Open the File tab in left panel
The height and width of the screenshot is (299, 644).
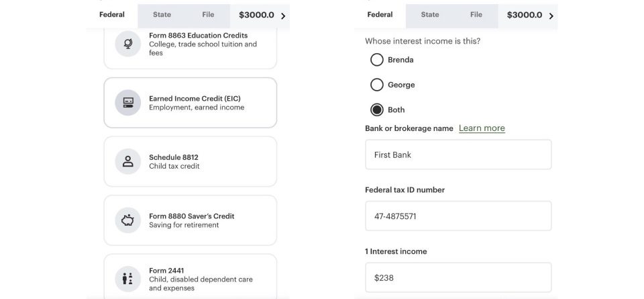pos(208,15)
